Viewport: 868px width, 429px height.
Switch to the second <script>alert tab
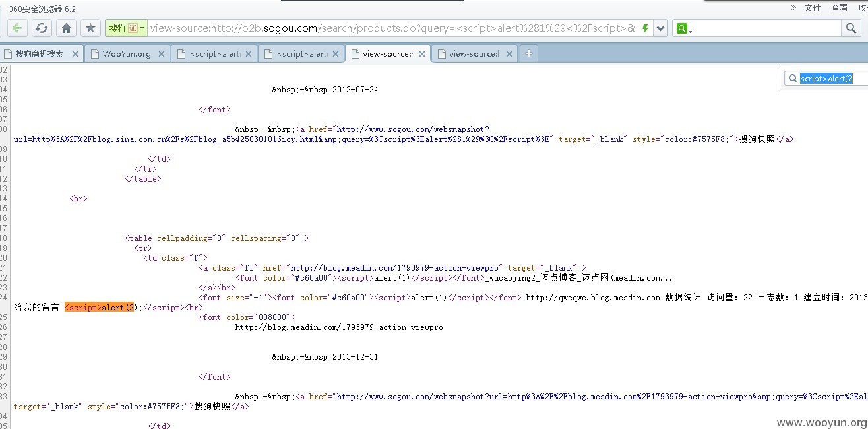[x=301, y=54]
